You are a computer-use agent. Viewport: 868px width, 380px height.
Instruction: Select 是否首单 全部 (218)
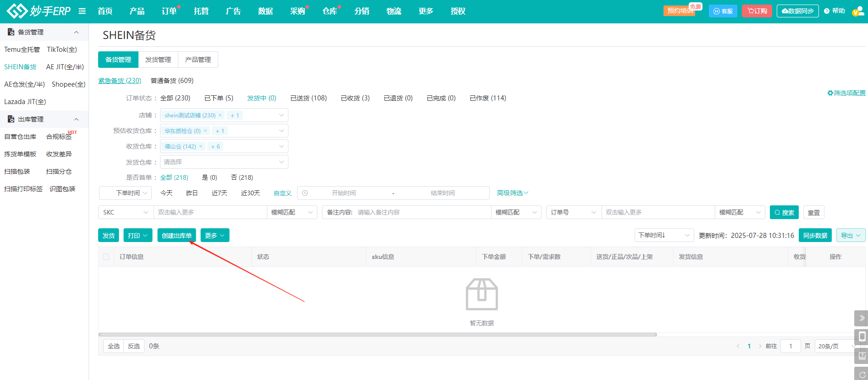click(174, 177)
